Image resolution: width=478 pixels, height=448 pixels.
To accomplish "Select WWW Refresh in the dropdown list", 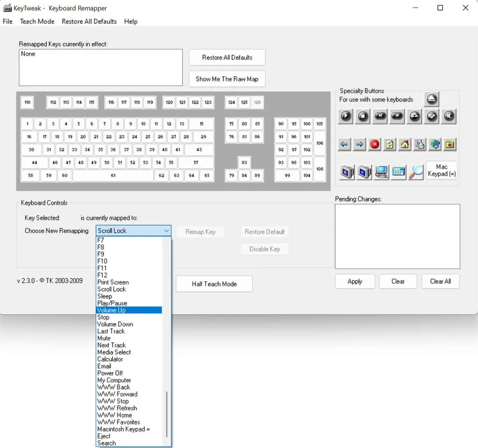I will [x=129, y=408].
